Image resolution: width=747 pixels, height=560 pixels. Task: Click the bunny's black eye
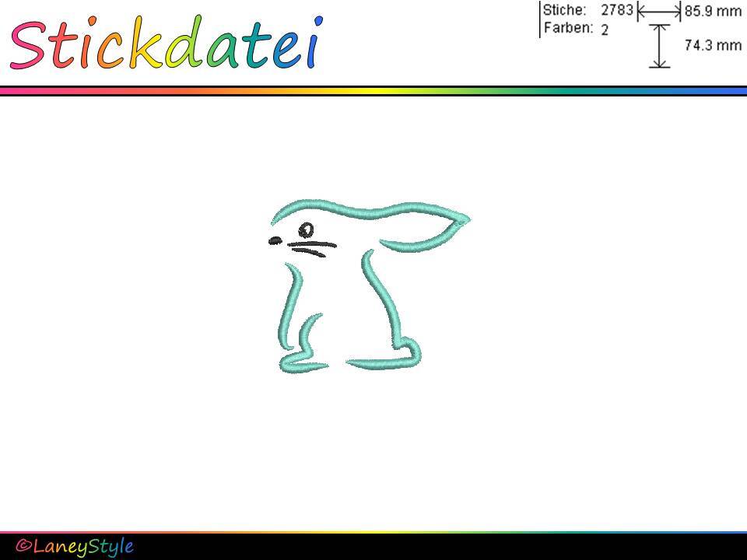[307, 229]
